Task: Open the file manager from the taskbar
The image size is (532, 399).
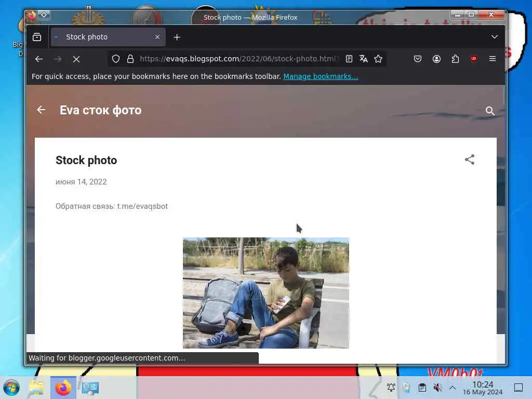Action: pyautogui.click(x=36, y=388)
